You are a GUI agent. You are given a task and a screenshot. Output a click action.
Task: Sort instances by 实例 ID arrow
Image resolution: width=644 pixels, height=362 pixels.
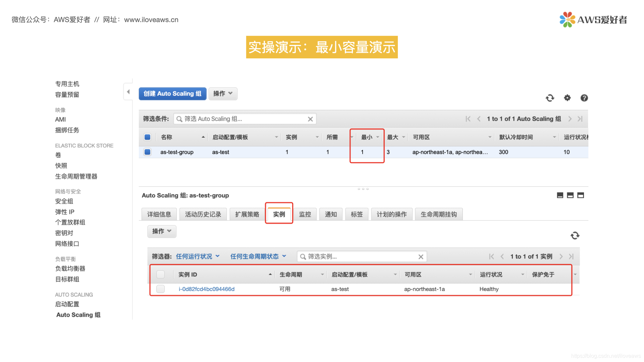(x=270, y=275)
